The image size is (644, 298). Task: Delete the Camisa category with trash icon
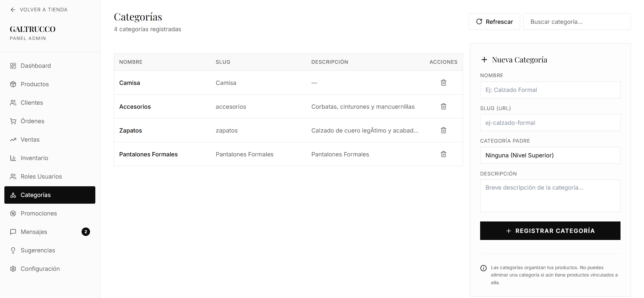pos(443,83)
